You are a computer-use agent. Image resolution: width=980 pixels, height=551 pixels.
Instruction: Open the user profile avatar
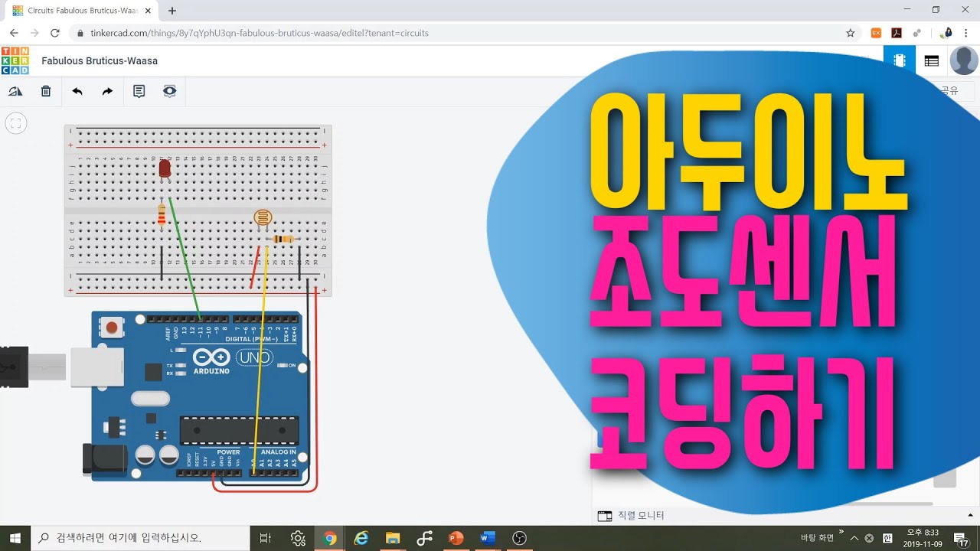(x=963, y=60)
